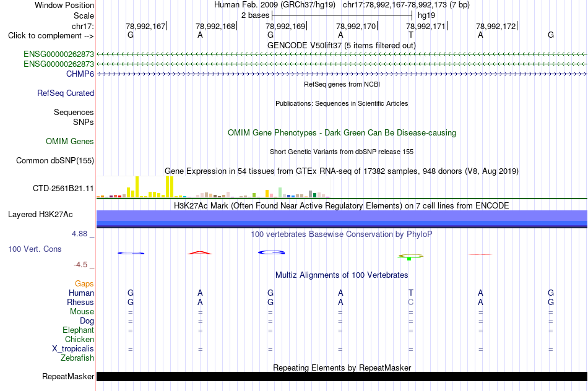The height and width of the screenshot is (391, 588).
Task: Click the Rhesus alignment row label
Action: [x=80, y=302]
